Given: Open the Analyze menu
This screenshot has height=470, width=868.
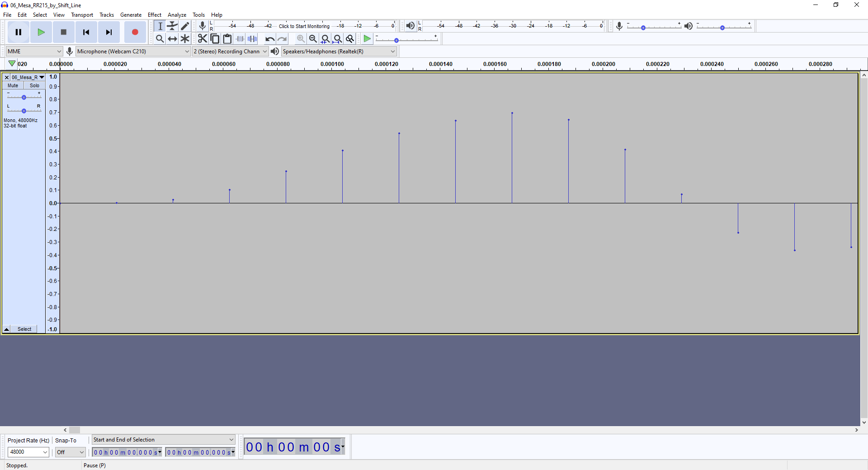Looking at the screenshot, I should coord(177,15).
